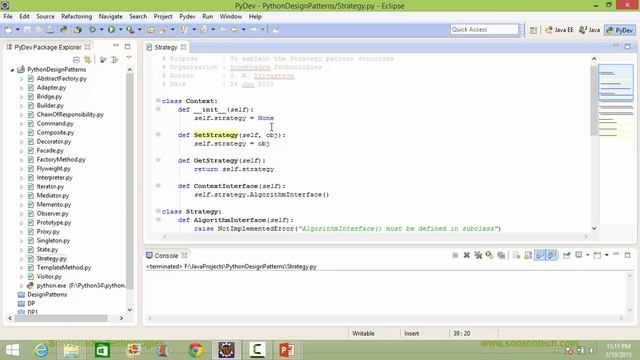Toggle Scroll Lock in Console toolbar
Screen dimensions: 640x360
(x=528, y=255)
